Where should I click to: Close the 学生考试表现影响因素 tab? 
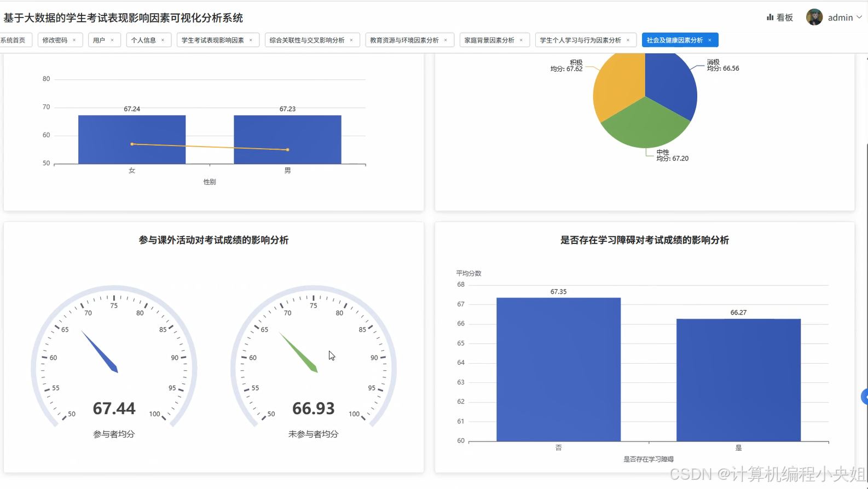251,40
